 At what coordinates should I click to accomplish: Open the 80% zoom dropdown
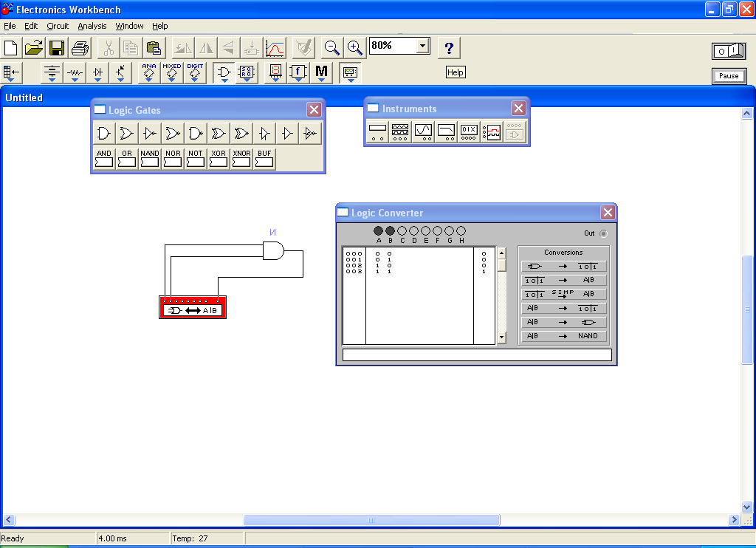[x=423, y=46]
